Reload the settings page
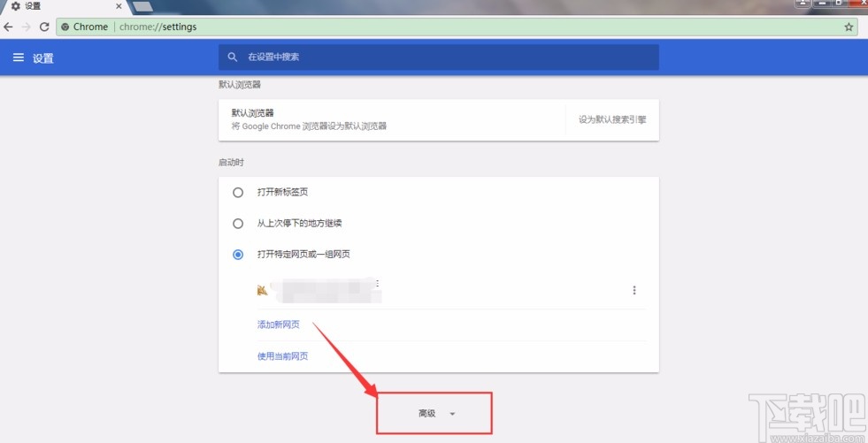Screen dimensions: 868x443 tap(44, 27)
